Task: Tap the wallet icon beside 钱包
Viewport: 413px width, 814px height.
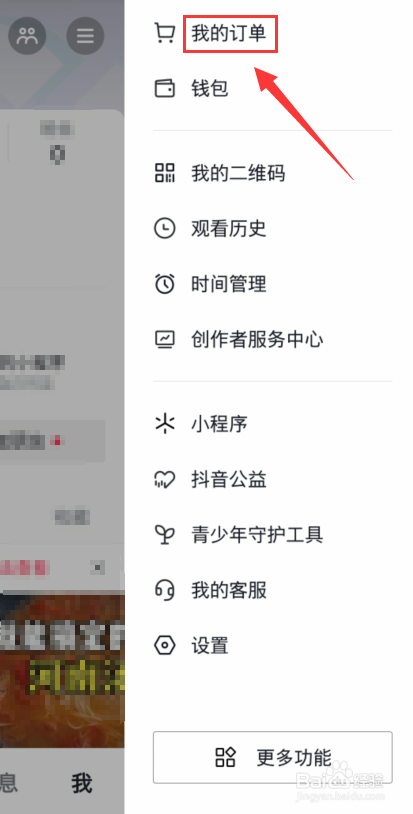Action: click(x=165, y=88)
